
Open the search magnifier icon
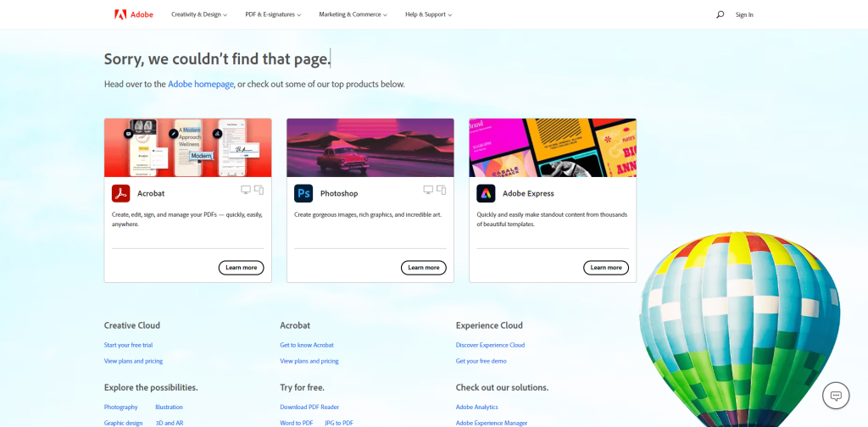click(x=720, y=14)
